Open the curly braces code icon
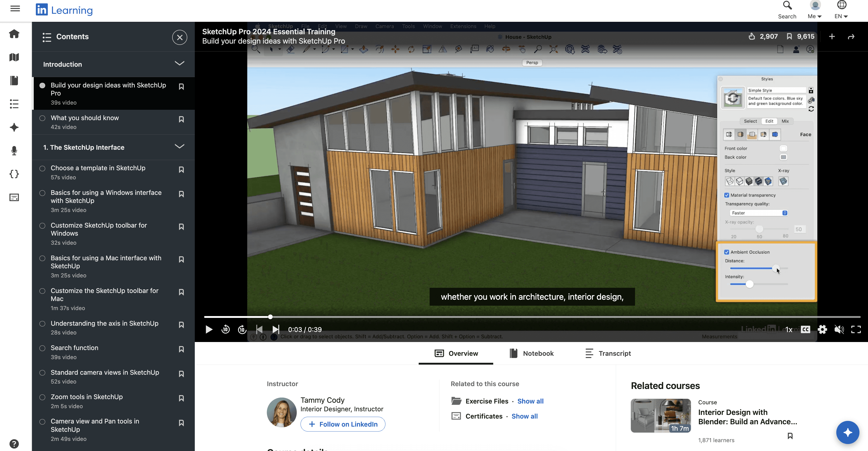 point(14,174)
